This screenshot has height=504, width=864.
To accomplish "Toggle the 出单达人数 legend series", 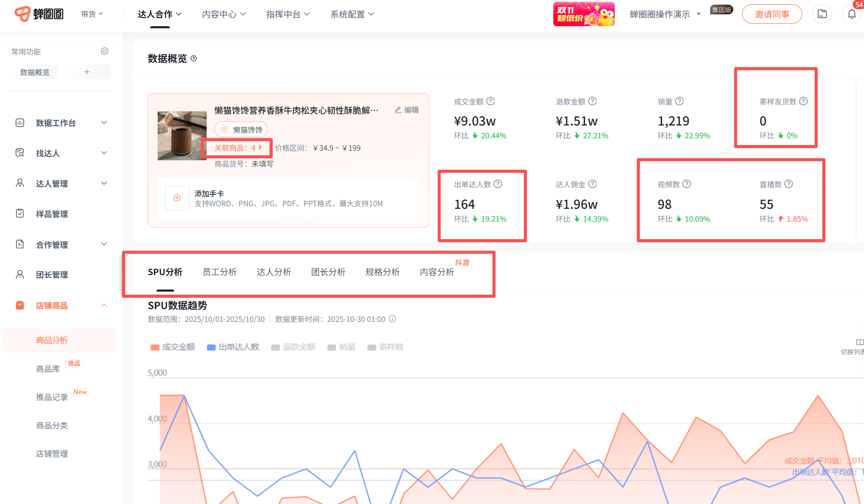I will (x=233, y=347).
